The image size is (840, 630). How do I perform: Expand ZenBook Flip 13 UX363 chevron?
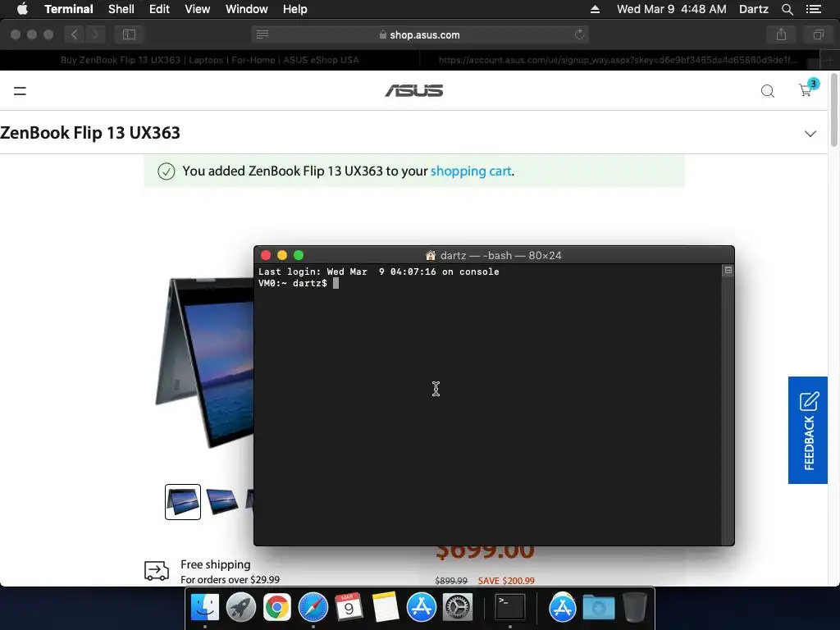click(x=810, y=134)
